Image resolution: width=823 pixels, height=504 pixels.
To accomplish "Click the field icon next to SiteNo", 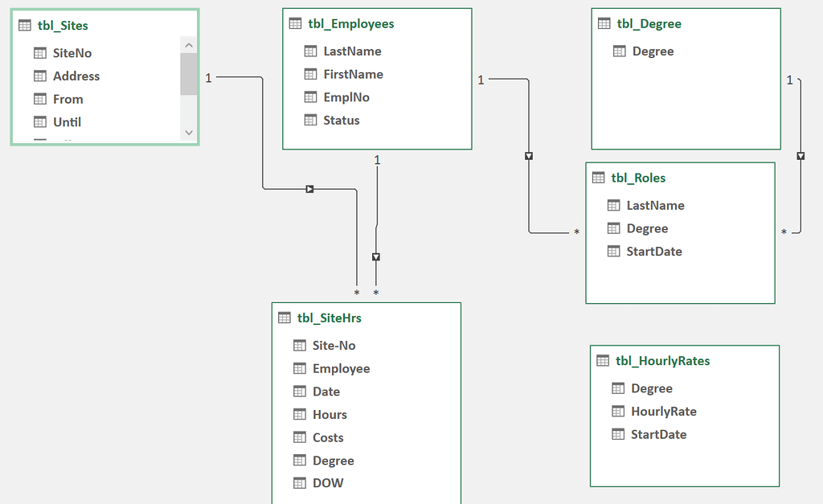I will [39, 53].
